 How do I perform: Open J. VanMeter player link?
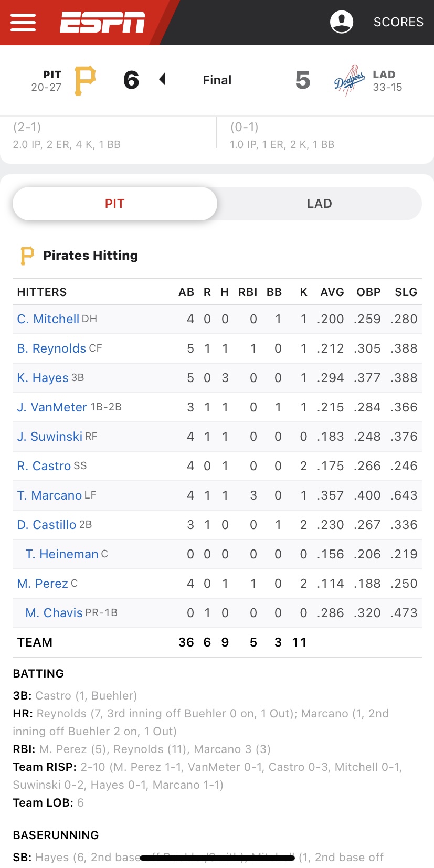[52, 407]
